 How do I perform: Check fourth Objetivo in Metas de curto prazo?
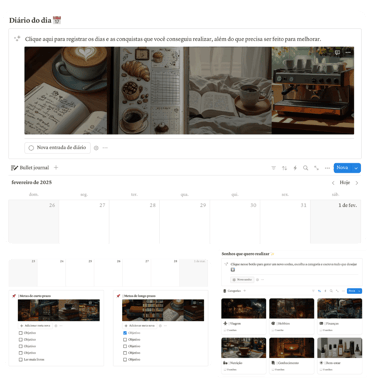click(x=21, y=353)
